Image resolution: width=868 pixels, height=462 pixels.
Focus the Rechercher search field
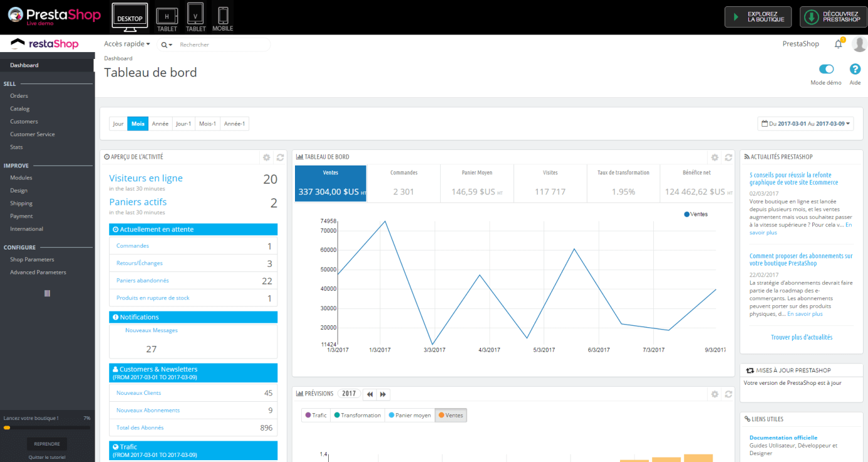click(222, 45)
